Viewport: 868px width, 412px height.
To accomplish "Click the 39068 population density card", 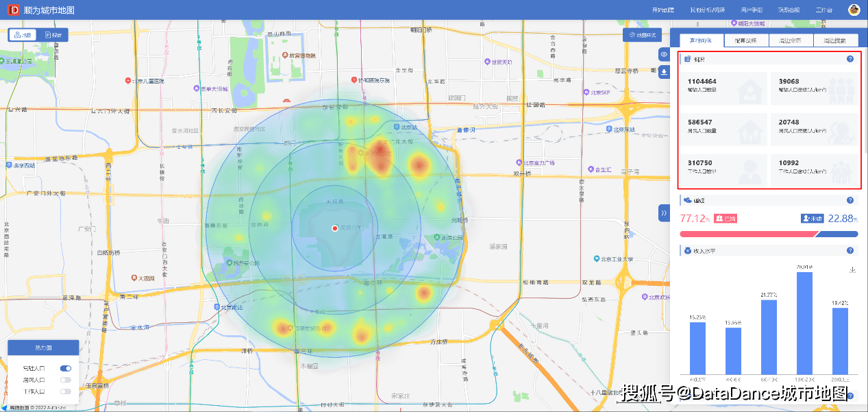I will point(814,89).
